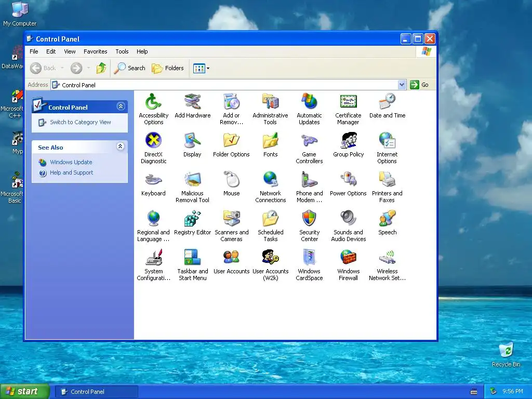Open the Views dropdown button
This screenshot has height=399, width=532.
(201, 68)
